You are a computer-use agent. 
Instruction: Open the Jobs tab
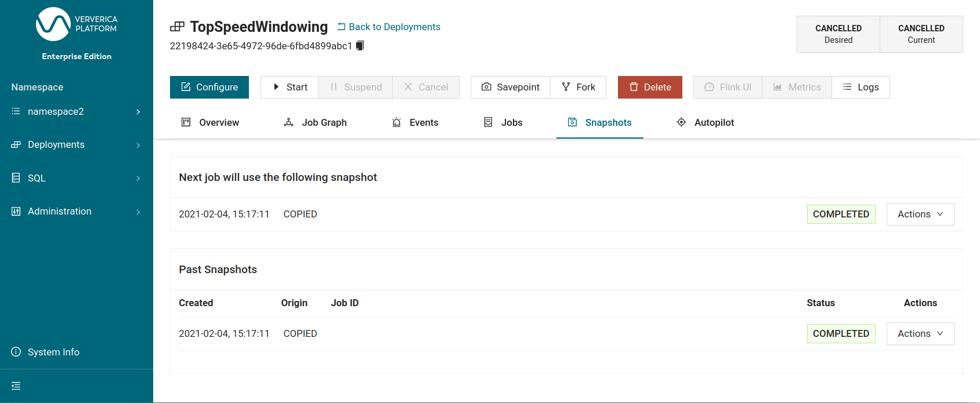[x=503, y=122]
